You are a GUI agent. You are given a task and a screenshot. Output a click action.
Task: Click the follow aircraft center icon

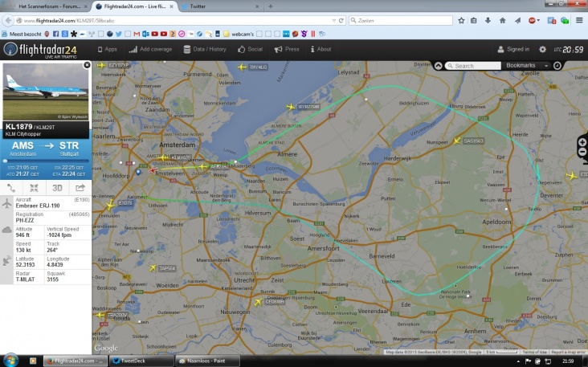click(x=34, y=188)
